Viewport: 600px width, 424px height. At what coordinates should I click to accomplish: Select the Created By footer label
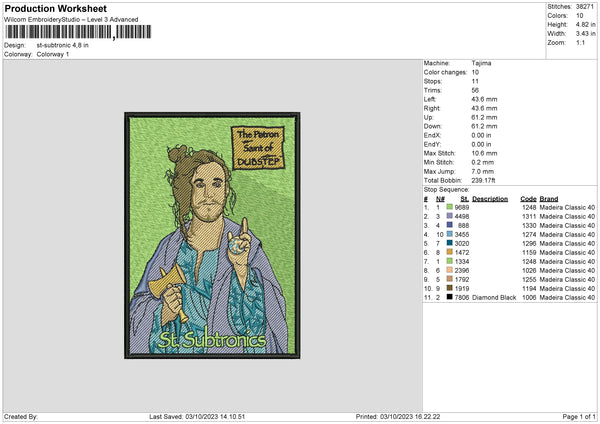click(21, 417)
